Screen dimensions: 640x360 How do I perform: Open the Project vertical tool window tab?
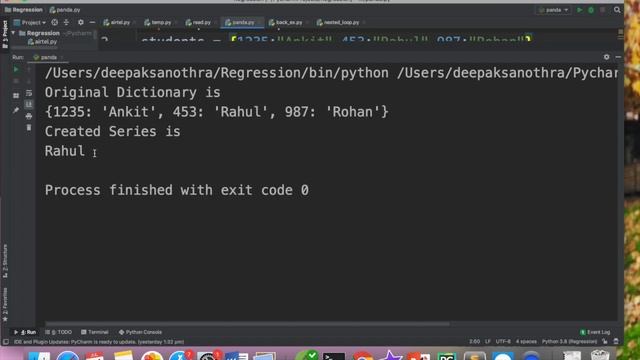coord(5,35)
